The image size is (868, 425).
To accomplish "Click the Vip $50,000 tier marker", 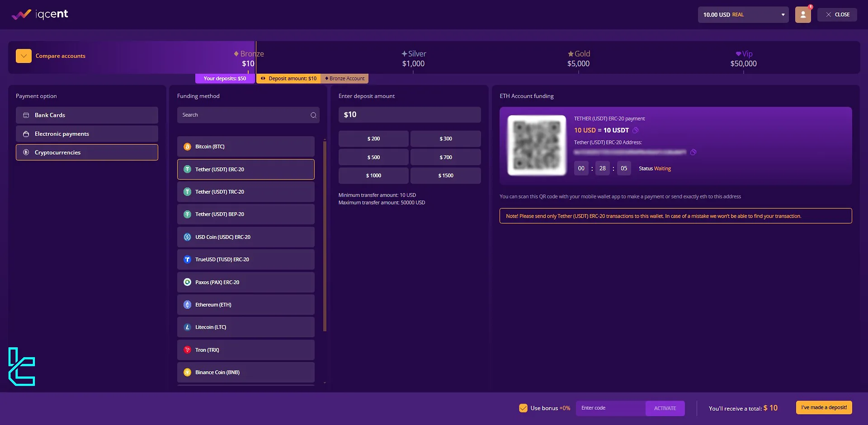I will point(744,59).
